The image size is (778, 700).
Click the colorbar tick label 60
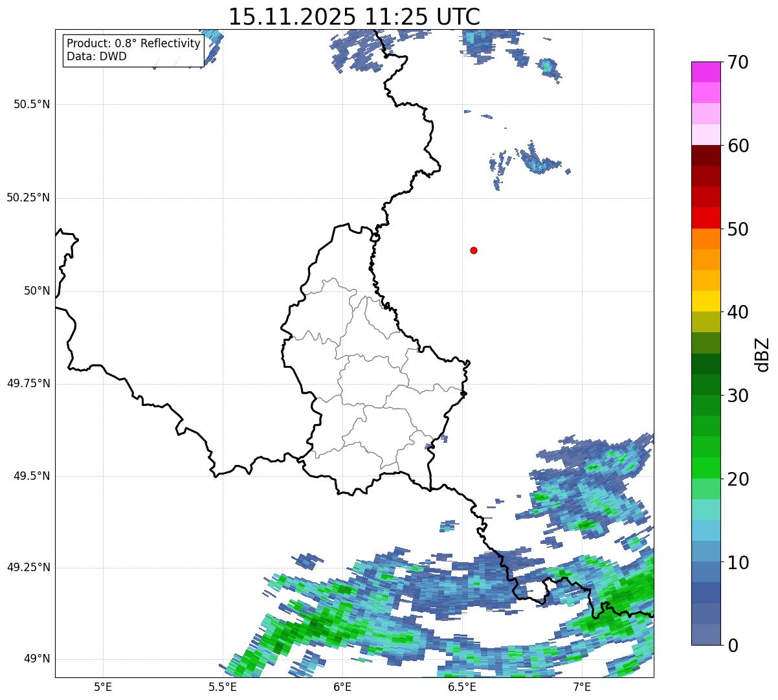[738, 146]
